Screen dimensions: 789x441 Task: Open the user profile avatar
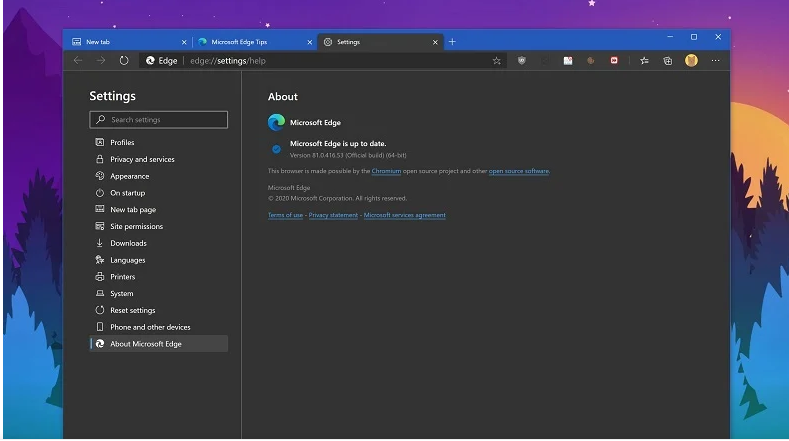tap(691, 61)
